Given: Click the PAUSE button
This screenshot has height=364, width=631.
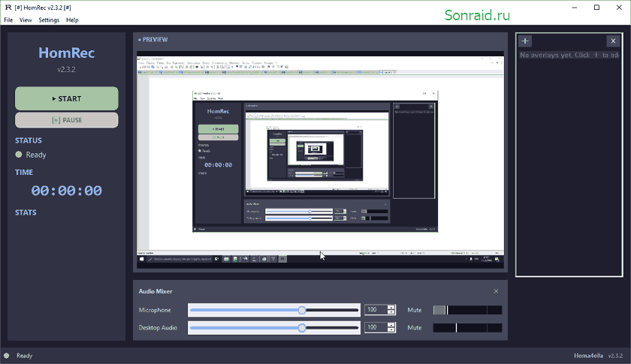Looking at the screenshot, I should point(67,120).
